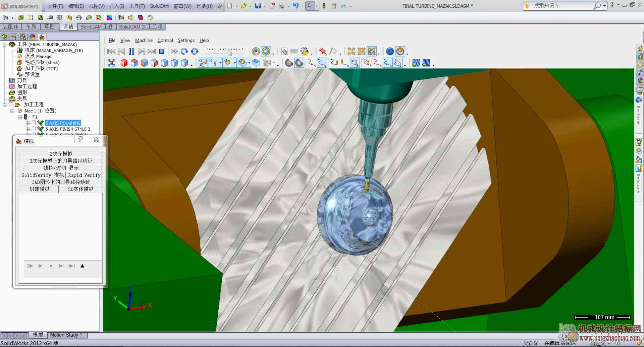Check the 5 AXIS ROUGHING operation checkbox
The height and width of the screenshot is (347, 644).
(x=34, y=123)
